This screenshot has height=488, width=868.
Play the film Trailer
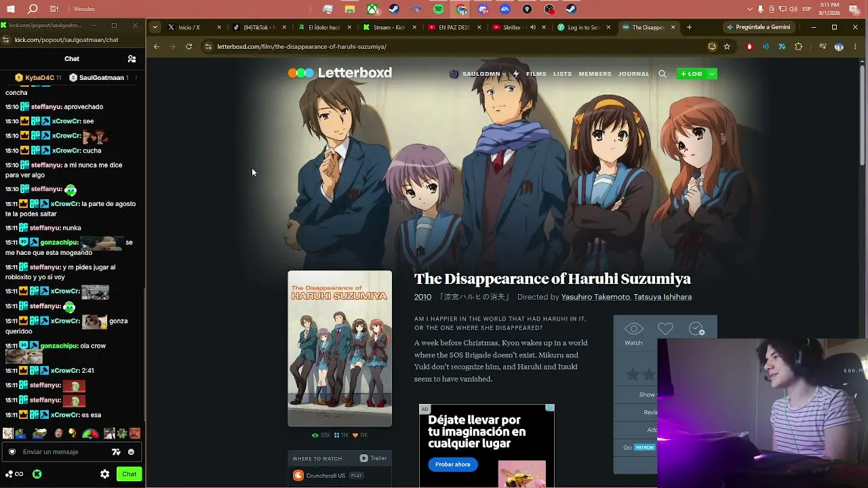(x=373, y=458)
